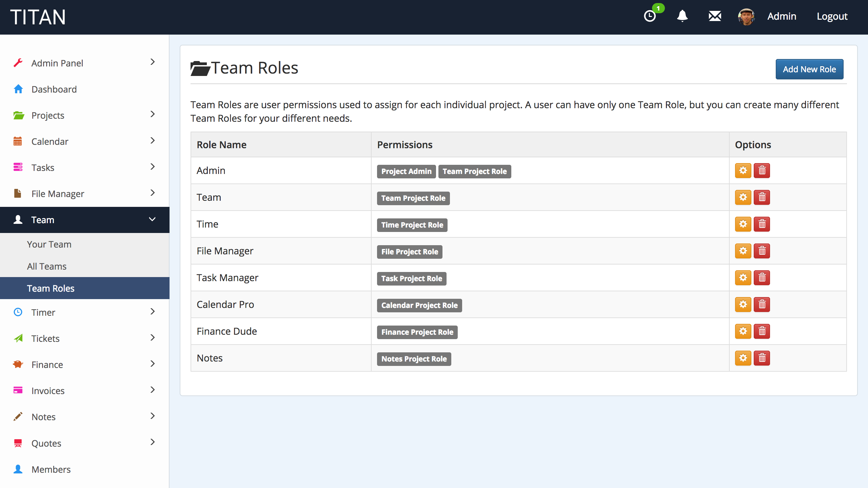868x488 pixels.
Task: Click gear settings icon for Admin role
Action: [743, 171]
